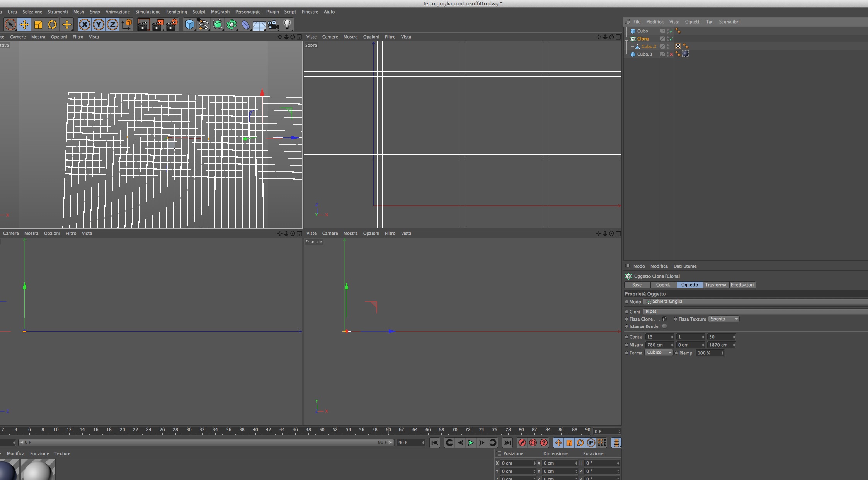Select Cubo.3 in object manager

tap(644, 54)
